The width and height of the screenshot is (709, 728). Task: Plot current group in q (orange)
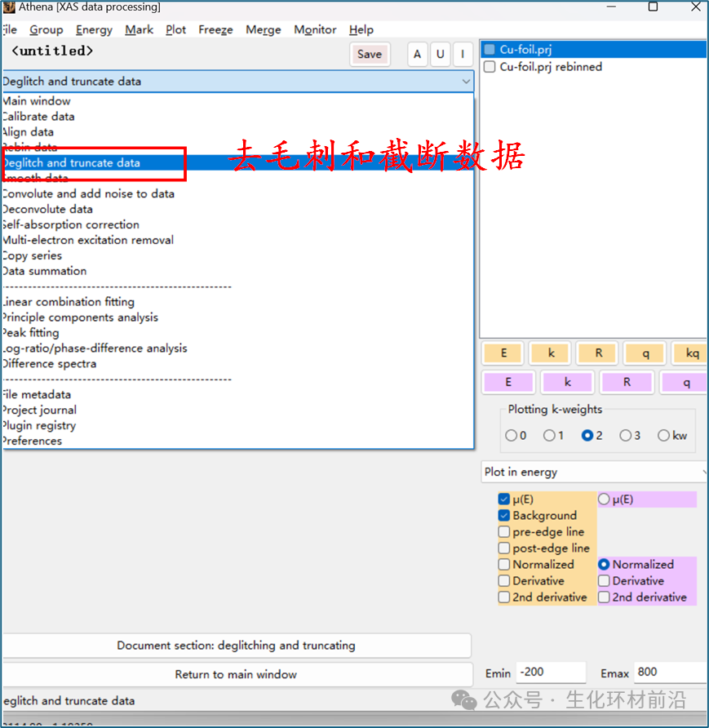pos(645,353)
